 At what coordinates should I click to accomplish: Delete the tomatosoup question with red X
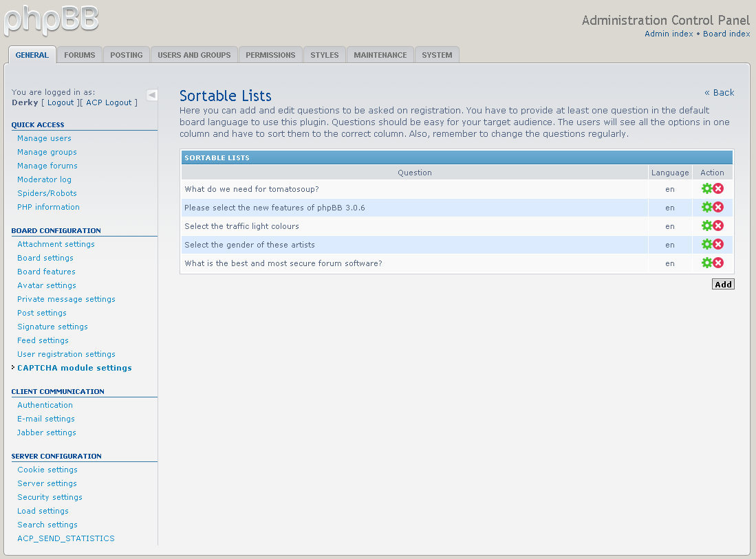718,188
